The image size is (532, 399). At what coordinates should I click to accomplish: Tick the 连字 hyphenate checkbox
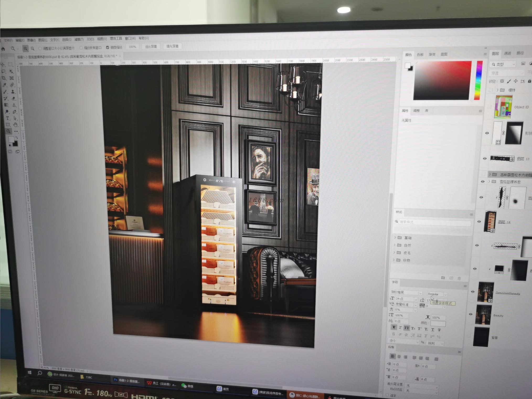(387, 395)
